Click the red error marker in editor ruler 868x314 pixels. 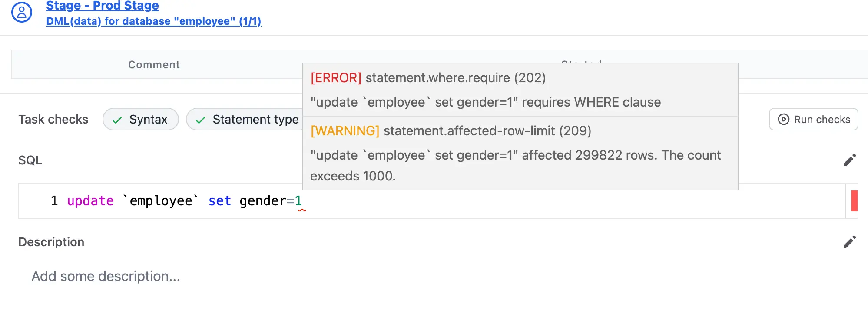(854, 201)
